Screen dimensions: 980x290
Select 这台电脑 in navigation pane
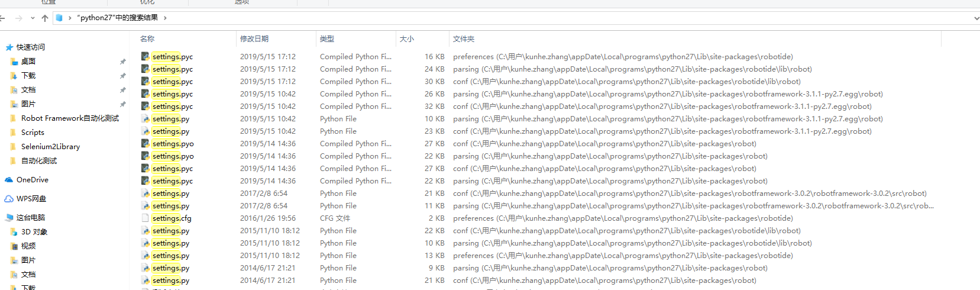click(x=31, y=218)
